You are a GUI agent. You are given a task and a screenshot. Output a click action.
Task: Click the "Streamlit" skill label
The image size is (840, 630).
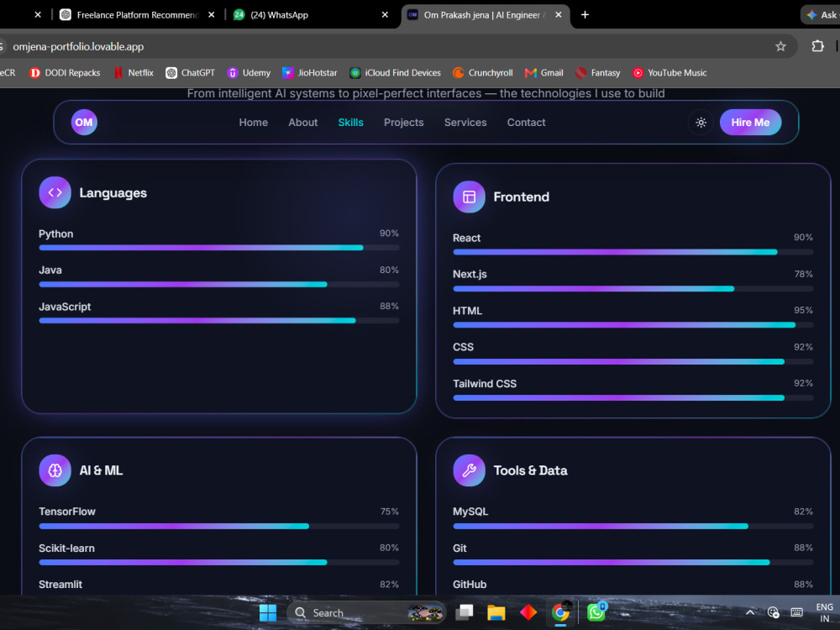tap(60, 585)
